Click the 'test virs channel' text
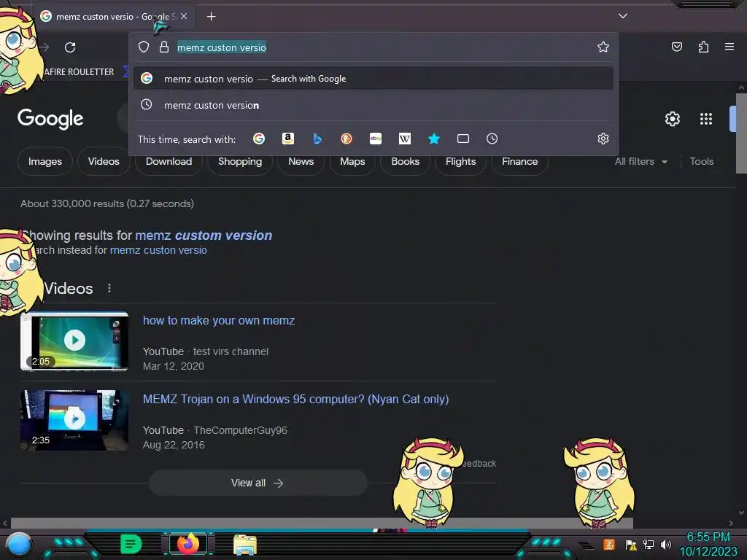Viewport: 747px width, 560px height. pos(231,351)
